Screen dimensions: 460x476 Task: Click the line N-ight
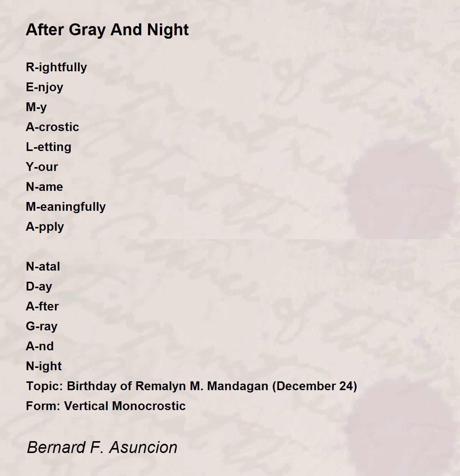[x=44, y=366]
